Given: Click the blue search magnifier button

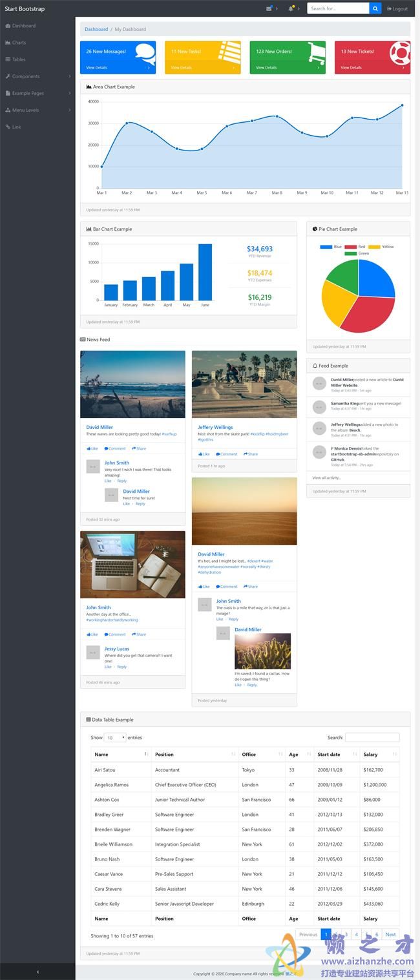Looking at the screenshot, I should pyautogui.click(x=375, y=8).
